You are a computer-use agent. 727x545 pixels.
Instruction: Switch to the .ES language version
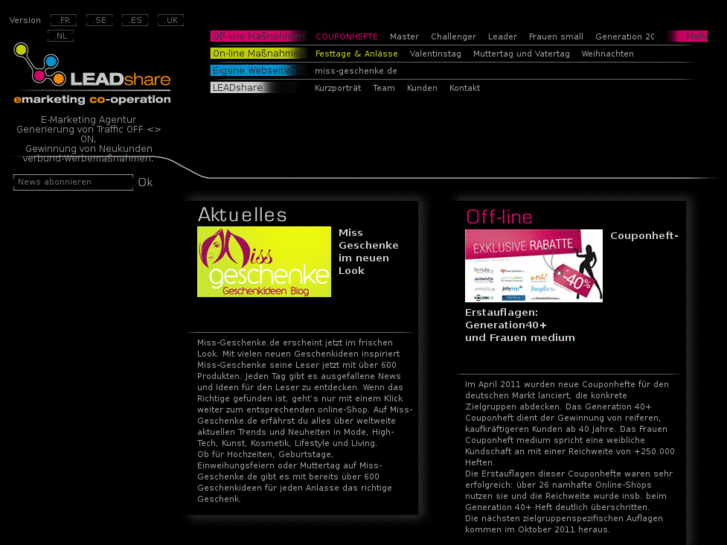[x=135, y=20]
